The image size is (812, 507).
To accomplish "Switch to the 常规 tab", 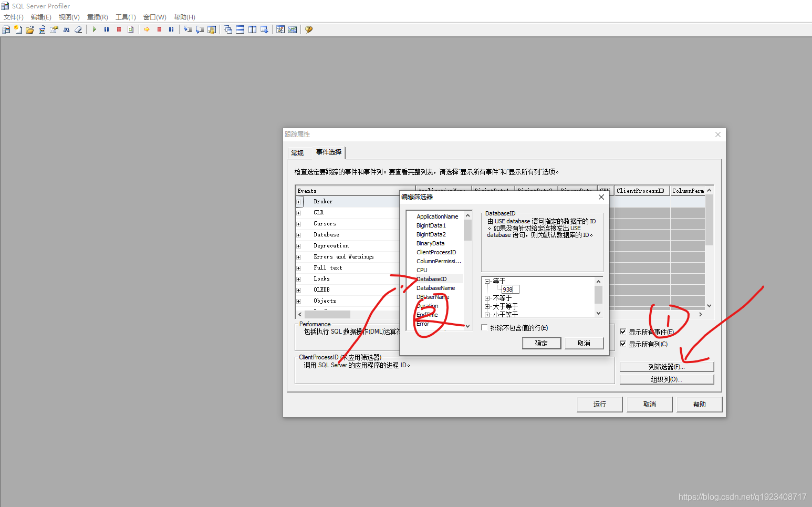I will pyautogui.click(x=297, y=153).
